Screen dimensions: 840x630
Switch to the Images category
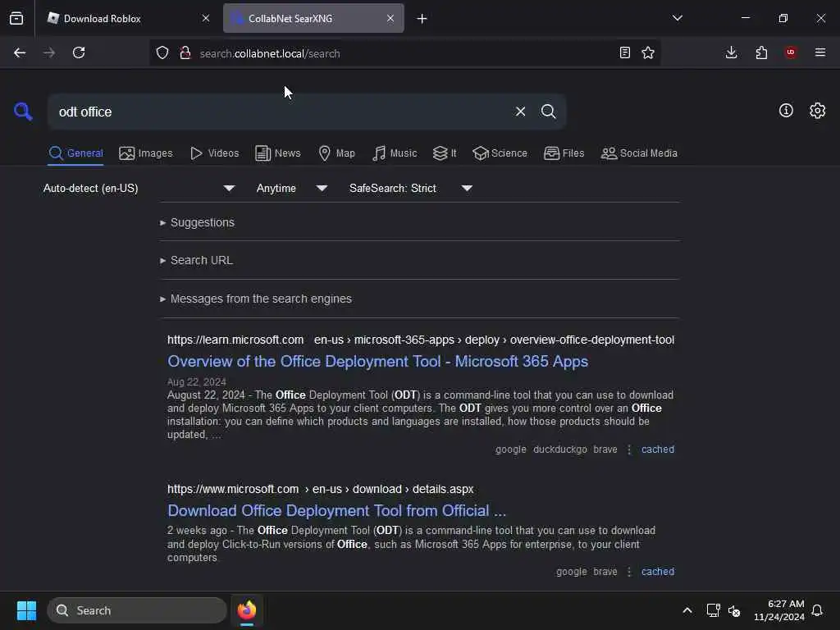[146, 153]
